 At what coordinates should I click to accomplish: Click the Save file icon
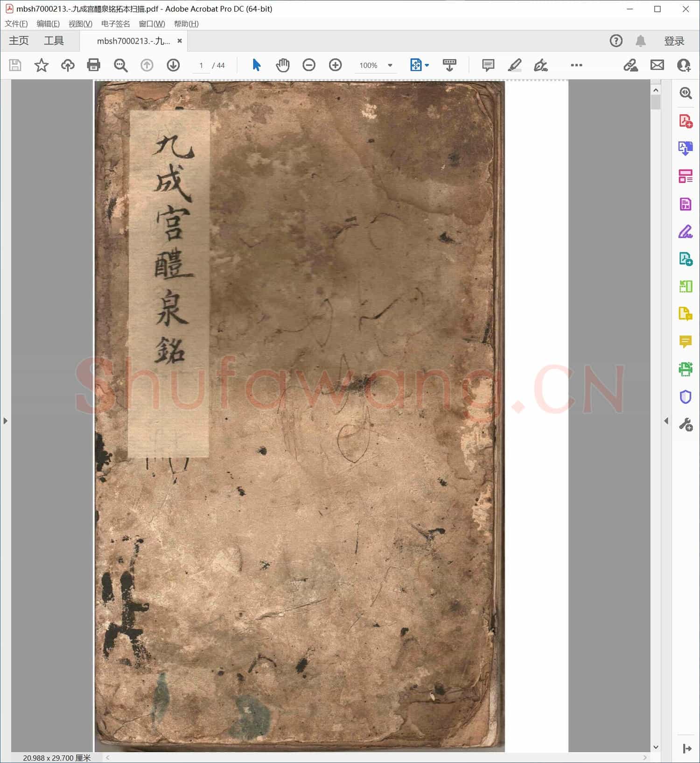coord(15,65)
